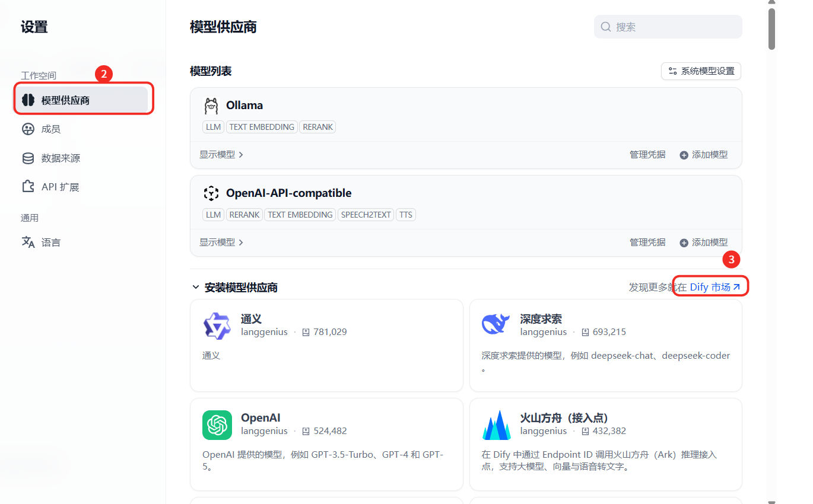Click the SPEECH2TEXT tag
The image size is (813, 504).
(366, 215)
